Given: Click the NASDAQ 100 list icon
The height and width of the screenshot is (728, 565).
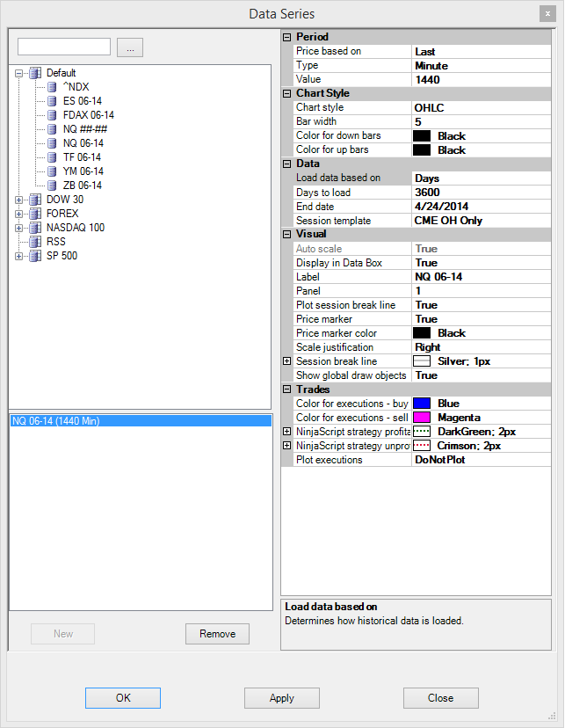Looking at the screenshot, I should [35, 228].
